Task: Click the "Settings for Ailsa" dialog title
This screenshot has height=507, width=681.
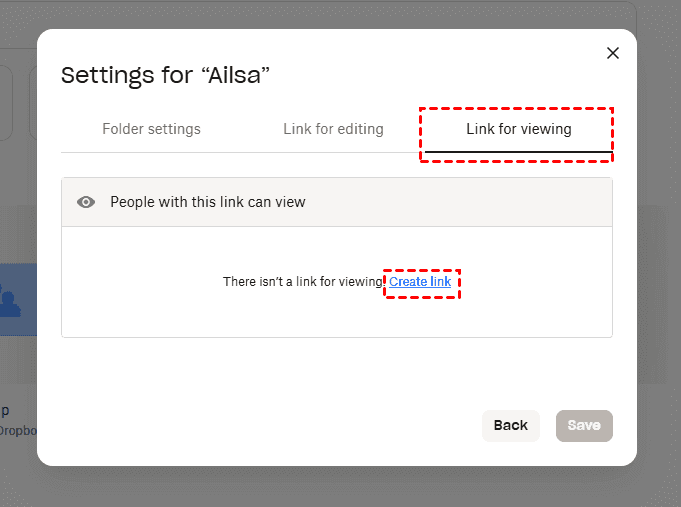Action: pyautogui.click(x=166, y=75)
